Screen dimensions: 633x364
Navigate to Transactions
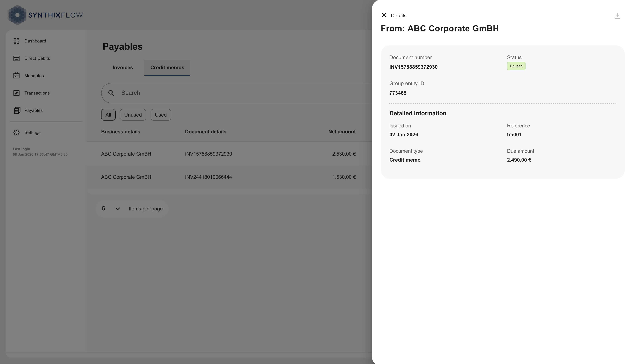point(37,93)
